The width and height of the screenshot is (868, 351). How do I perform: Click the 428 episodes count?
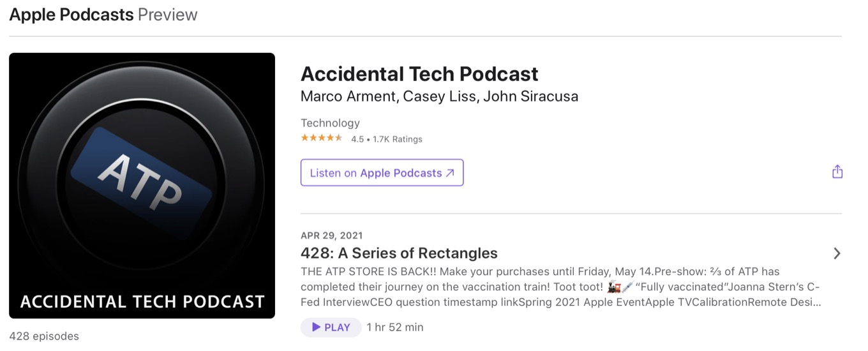point(44,336)
